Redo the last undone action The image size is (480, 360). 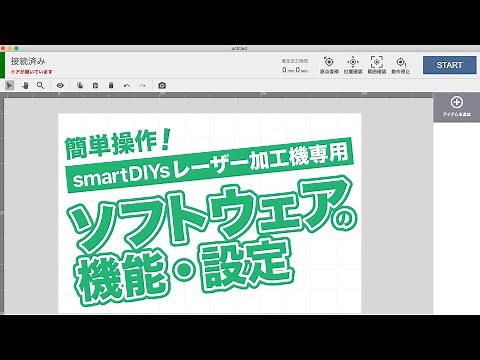(142, 86)
